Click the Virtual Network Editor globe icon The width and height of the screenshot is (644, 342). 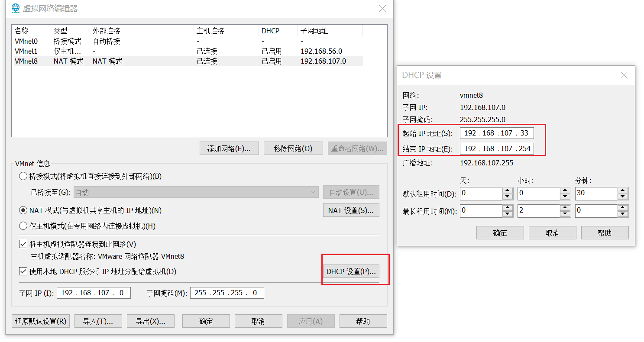(x=15, y=8)
